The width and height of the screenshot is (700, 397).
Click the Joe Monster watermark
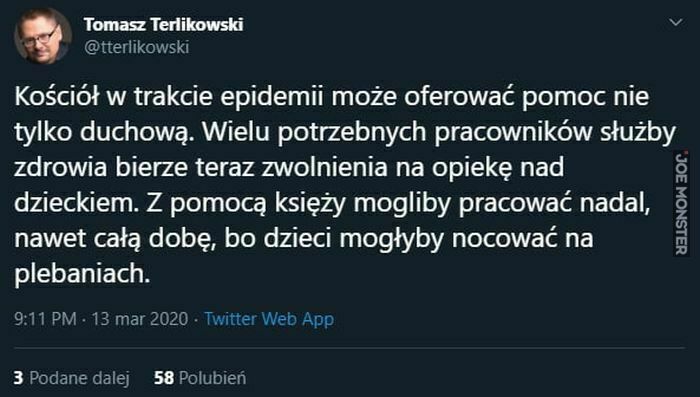click(681, 203)
